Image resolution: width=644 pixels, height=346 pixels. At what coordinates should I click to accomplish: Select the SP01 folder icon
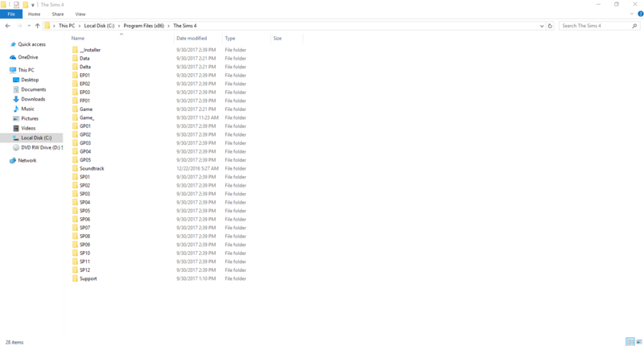(75, 177)
